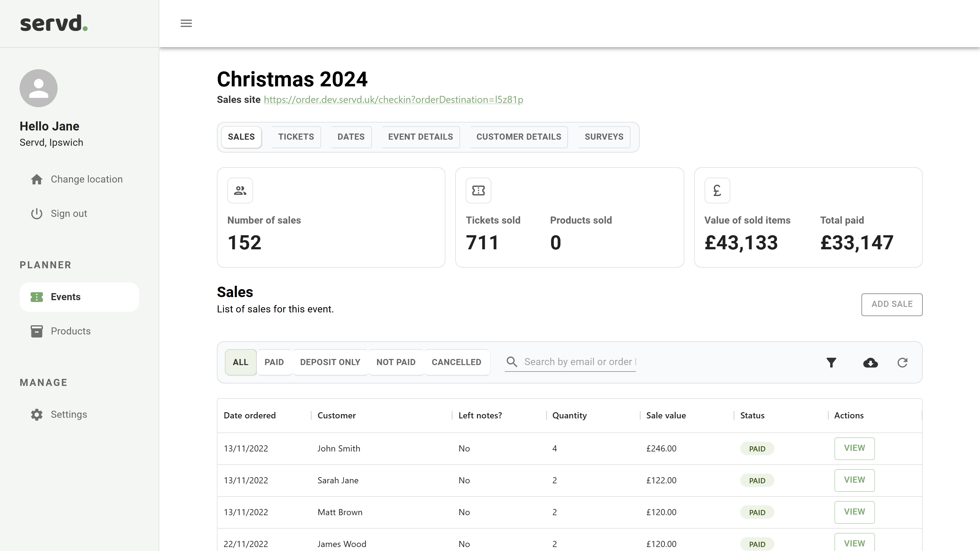
Task: Filter sales by Not Paid
Action: pos(396,362)
